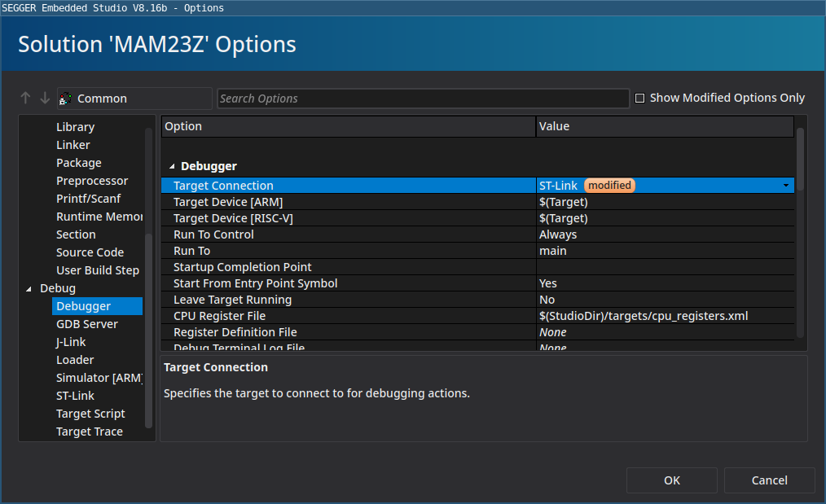Image resolution: width=826 pixels, height=504 pixels.
Task: Open the ST-Link settings category
Action: coord(75,396)
